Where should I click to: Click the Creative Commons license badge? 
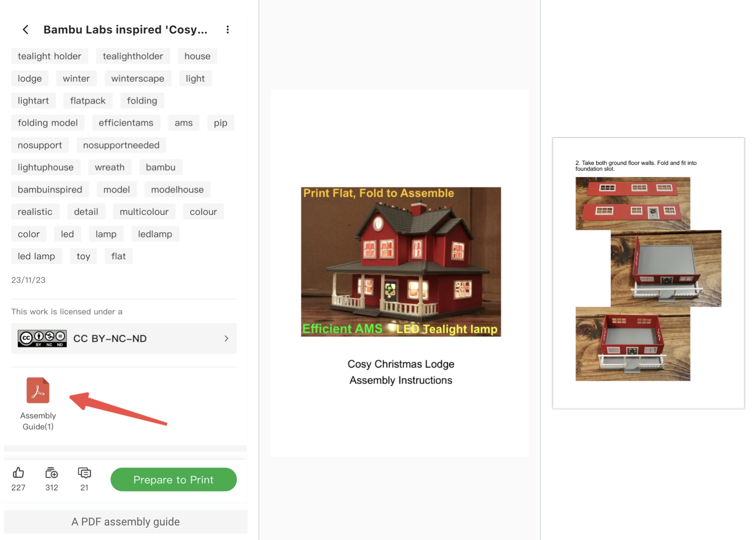[42, 338]
